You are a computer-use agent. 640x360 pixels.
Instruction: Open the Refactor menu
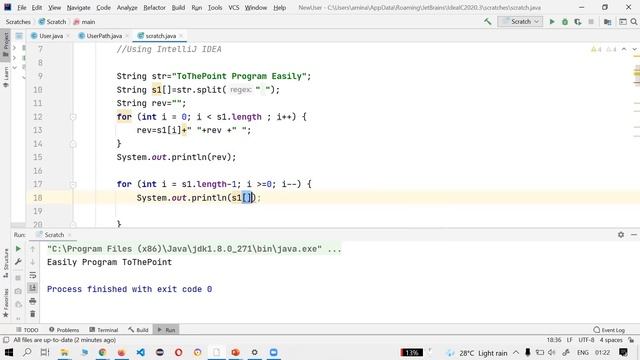coord(154,7)
